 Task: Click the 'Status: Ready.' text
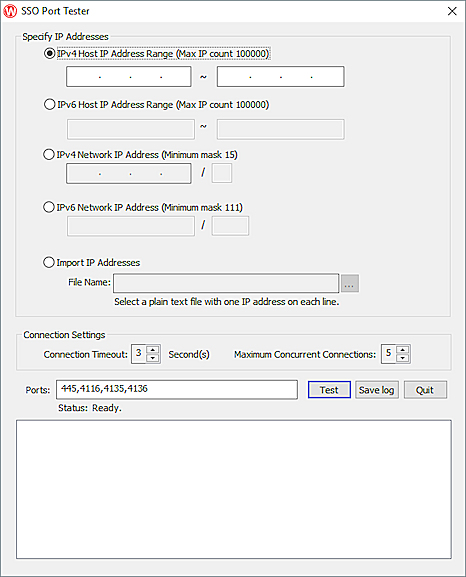[x=90, y=408]
